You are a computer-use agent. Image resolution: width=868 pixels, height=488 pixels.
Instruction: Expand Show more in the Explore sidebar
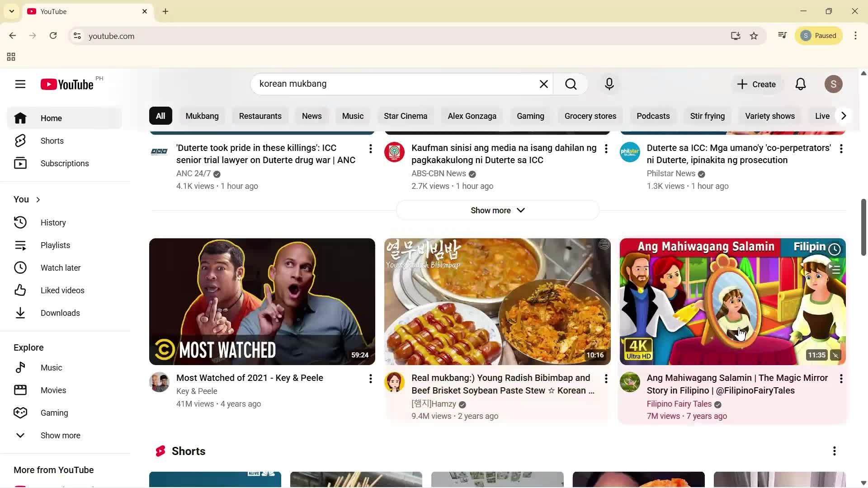(x=60, y=435)
